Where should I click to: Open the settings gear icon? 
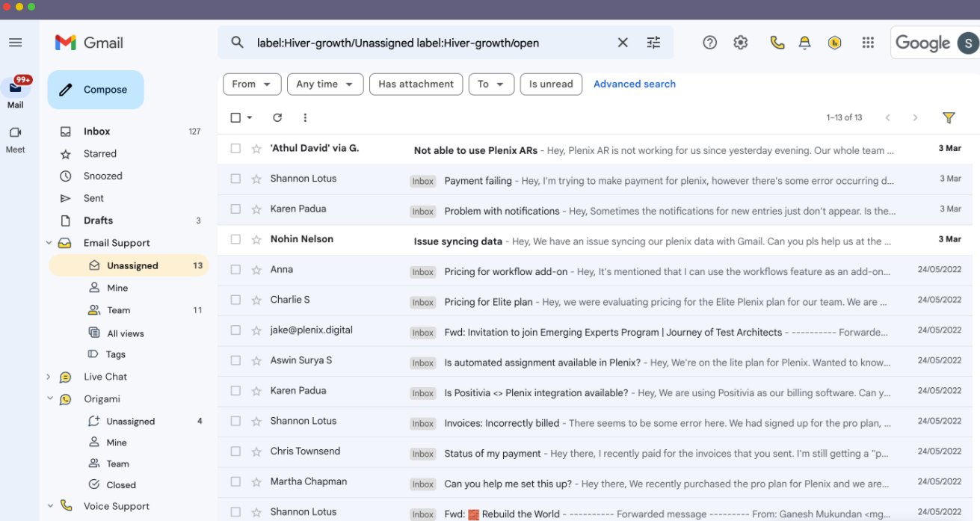point(740,43)
